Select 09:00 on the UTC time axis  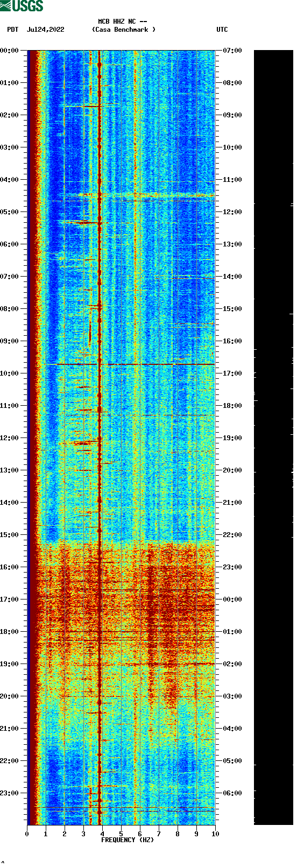232,115
